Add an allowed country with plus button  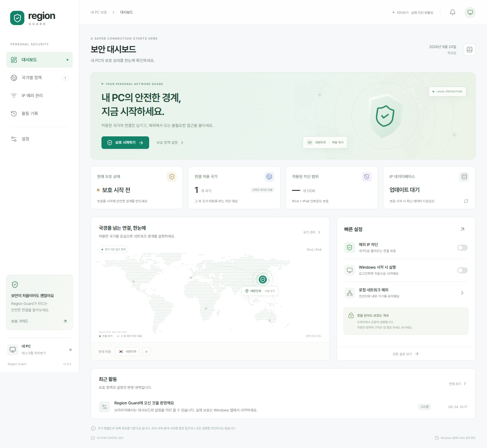click(x=146, y=352)
